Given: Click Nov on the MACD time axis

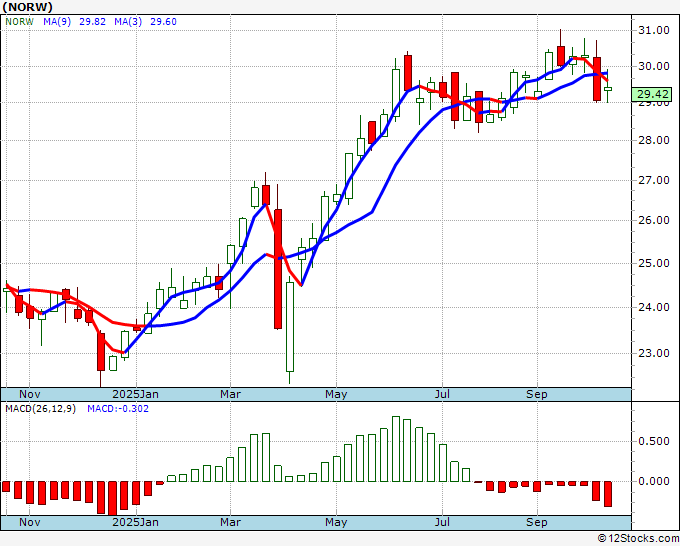Looking at the screenshot, I should [29, 522].
